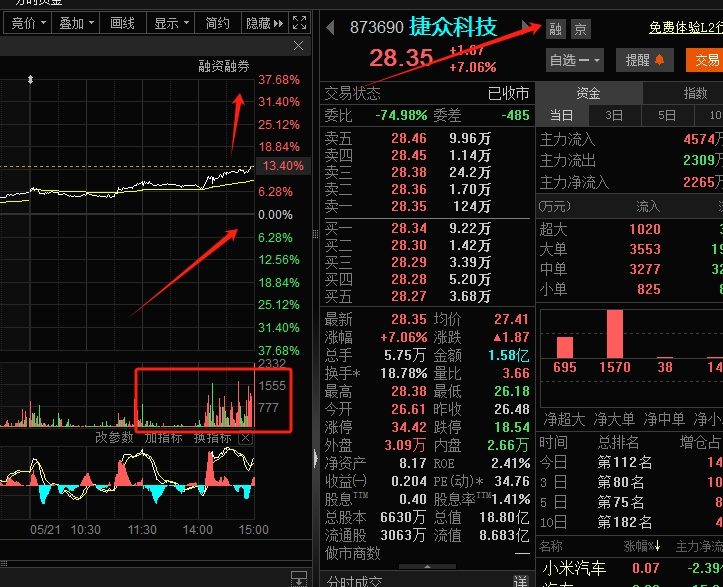Click 换指标 to switch indicator
Viewport: 723px width, 587px height.
(x=212, y=437)
